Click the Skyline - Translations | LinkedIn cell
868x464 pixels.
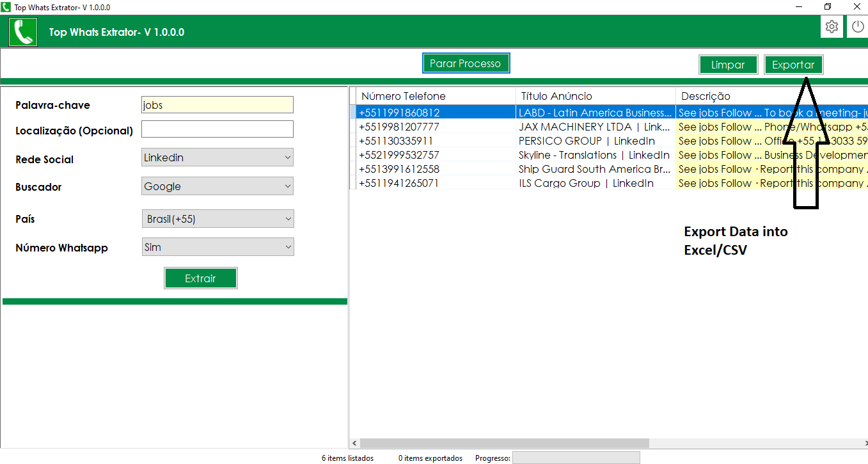click(596, 155)
